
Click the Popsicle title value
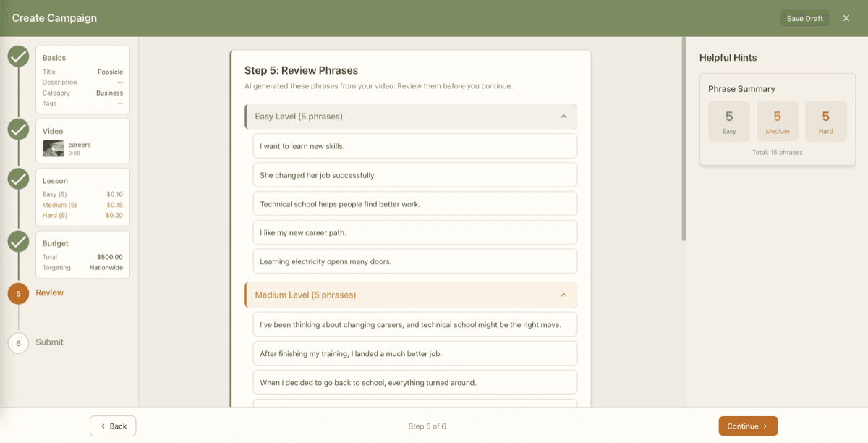(111, 72)
